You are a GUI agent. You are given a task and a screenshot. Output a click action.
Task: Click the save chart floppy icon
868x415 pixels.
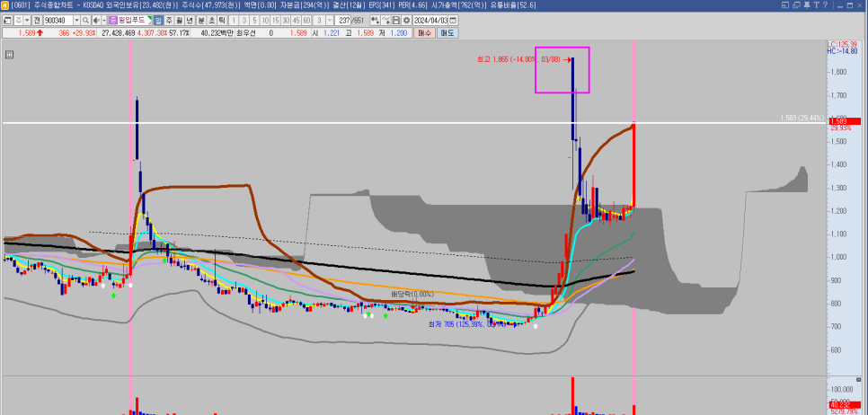point(396,20)
